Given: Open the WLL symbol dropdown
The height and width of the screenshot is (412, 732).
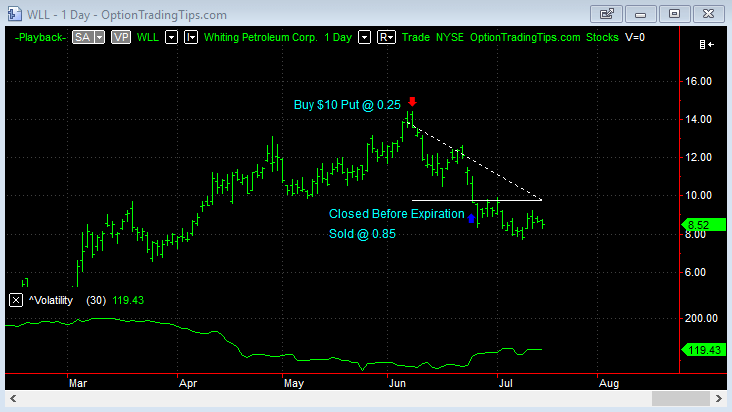Looking at the screenshot, I should pos(171,37).
